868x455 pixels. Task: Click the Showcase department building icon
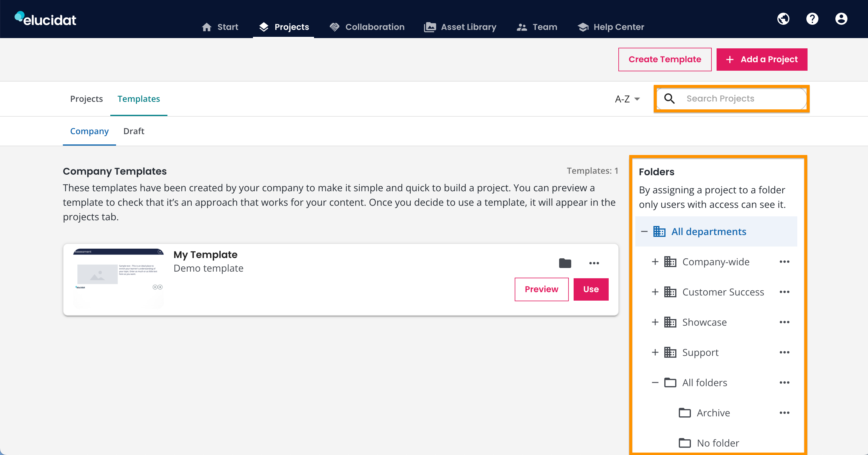pos(670,322)
